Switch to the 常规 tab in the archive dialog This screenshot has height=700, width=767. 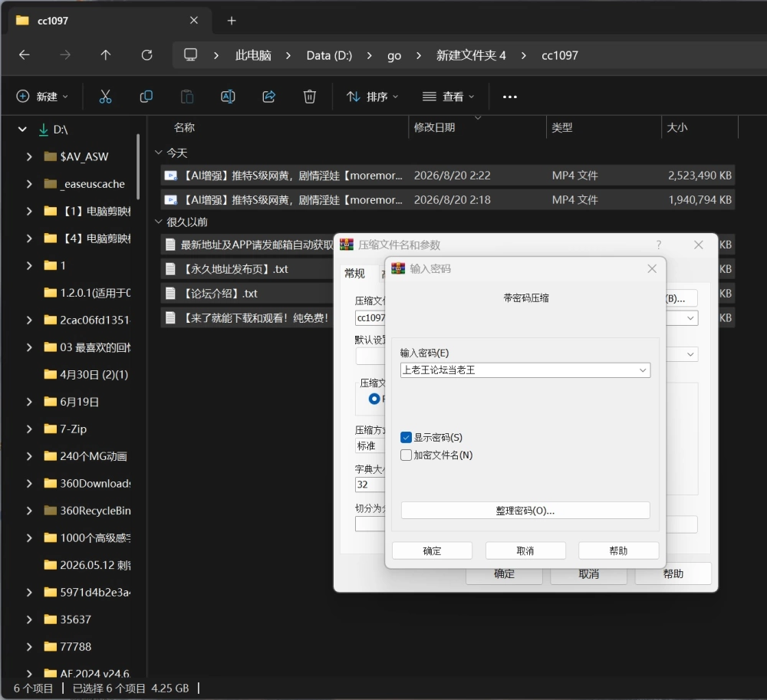(354, 273)
